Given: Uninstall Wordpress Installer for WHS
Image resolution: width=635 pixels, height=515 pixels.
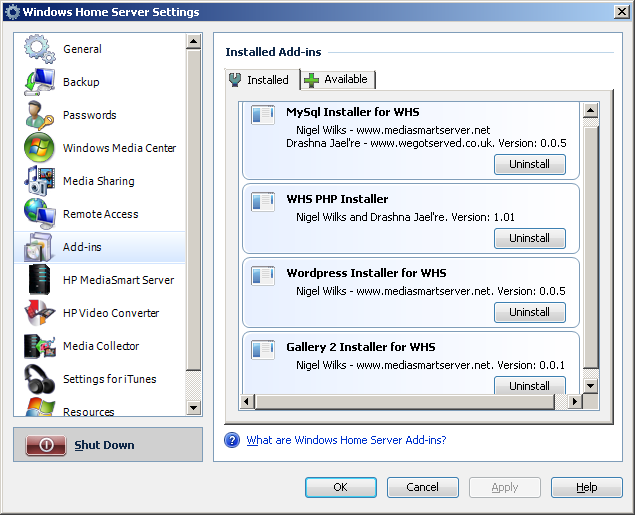Looking at the screenshot, I should [530, 312].
